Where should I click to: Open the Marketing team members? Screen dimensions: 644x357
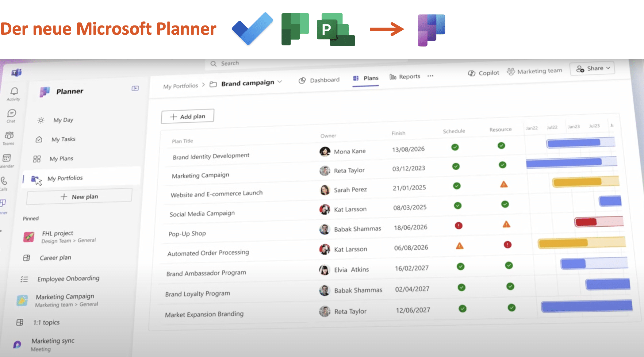coord(535,71)
